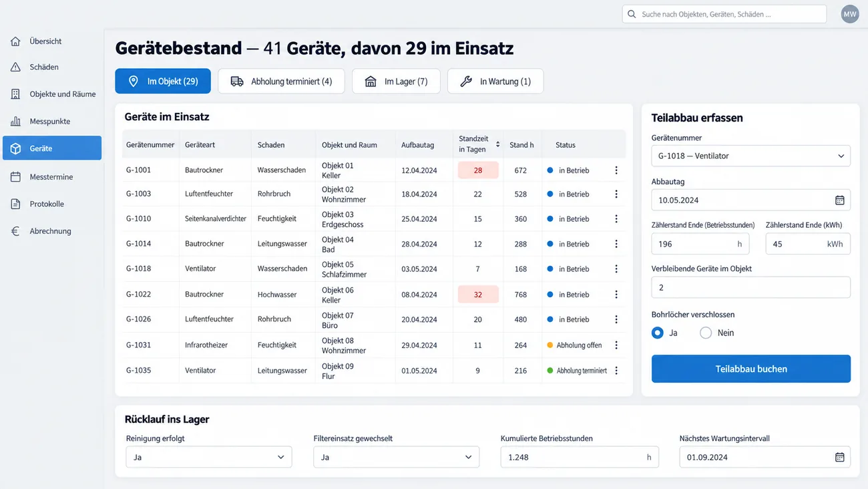
Task: Click in Betrieb status for G-1026
Action: click(x=568, y=319)
